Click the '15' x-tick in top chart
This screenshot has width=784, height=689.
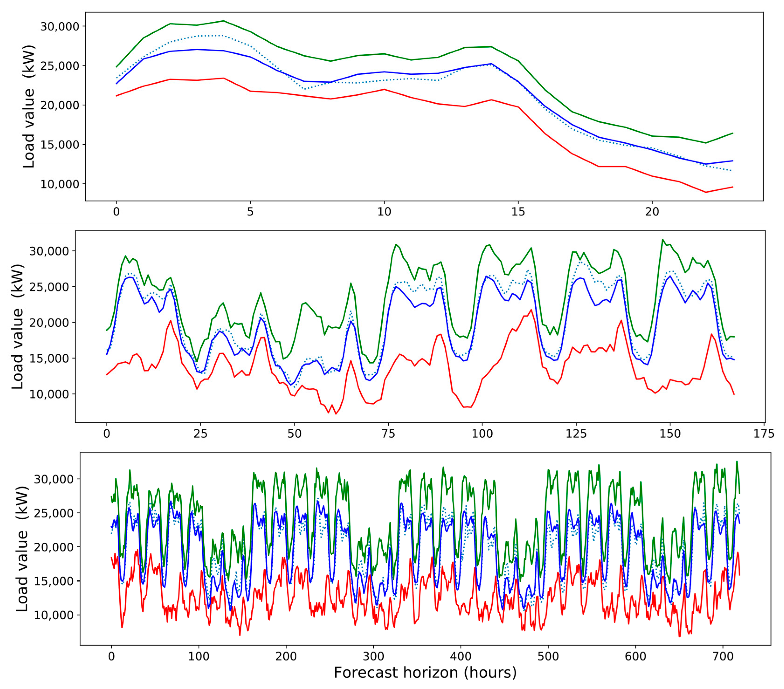(518, 212)
